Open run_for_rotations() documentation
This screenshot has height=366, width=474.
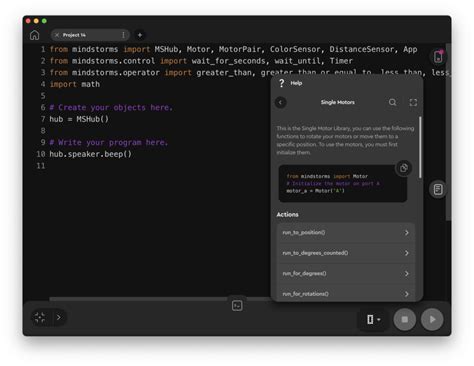[346, 294]
